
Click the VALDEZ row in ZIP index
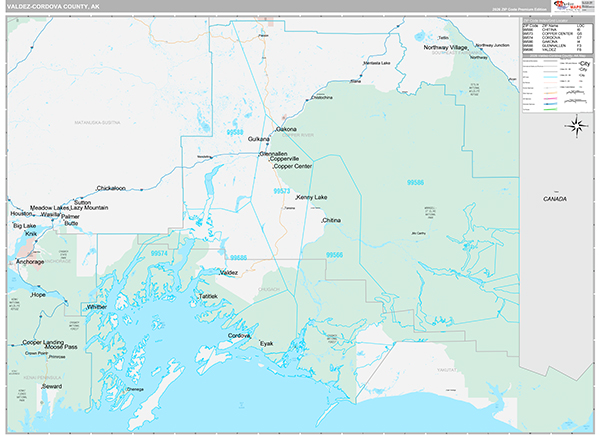tap(553, 50)
